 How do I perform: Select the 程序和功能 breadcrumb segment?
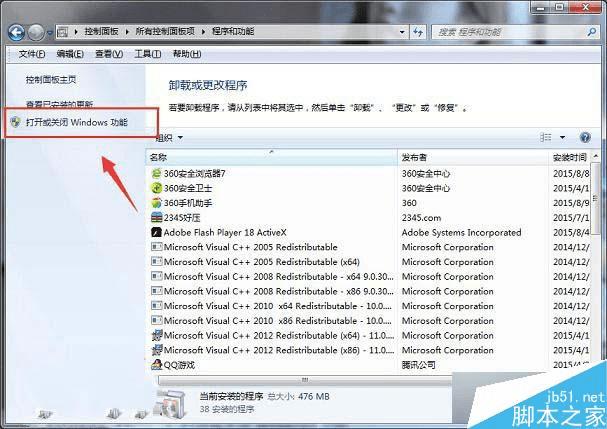pyautogui.click(x=233, y=32)
